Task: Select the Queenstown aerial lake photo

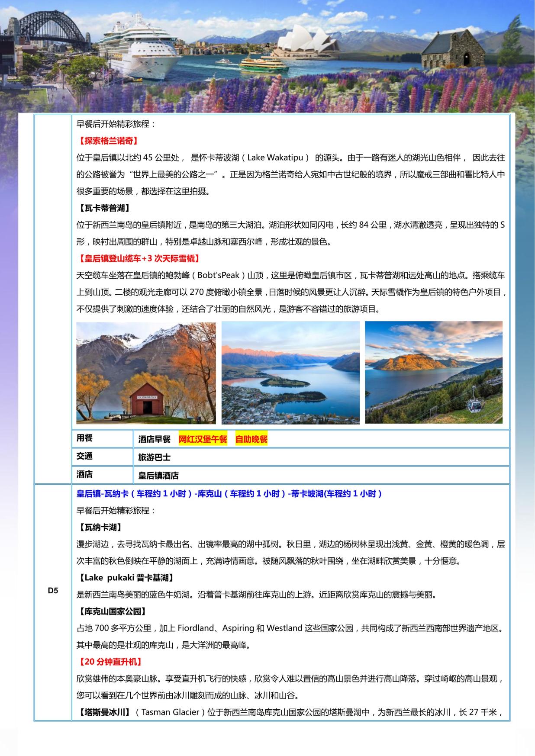Action: tap(290, 373)
